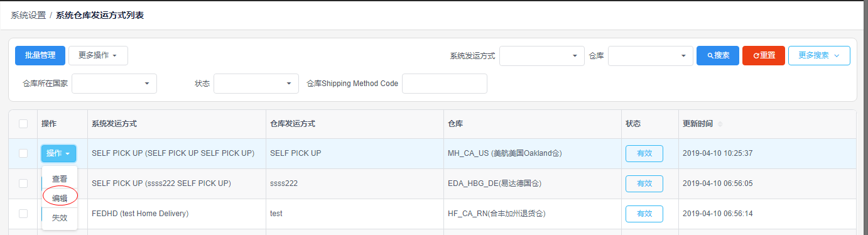Sort by 更新时间 column sort arrows
868x235 pixels.
point(720,124)
